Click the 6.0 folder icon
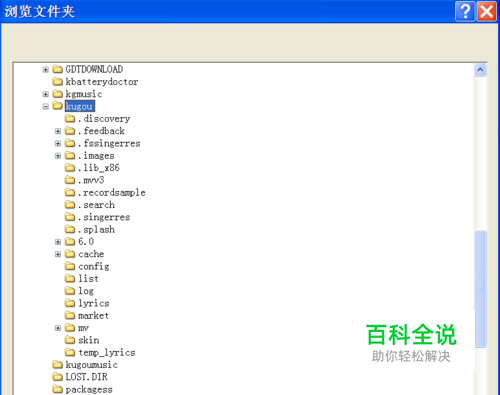Image resolution: width=500 pixels, height=395 pixels. tap(70, 241)
